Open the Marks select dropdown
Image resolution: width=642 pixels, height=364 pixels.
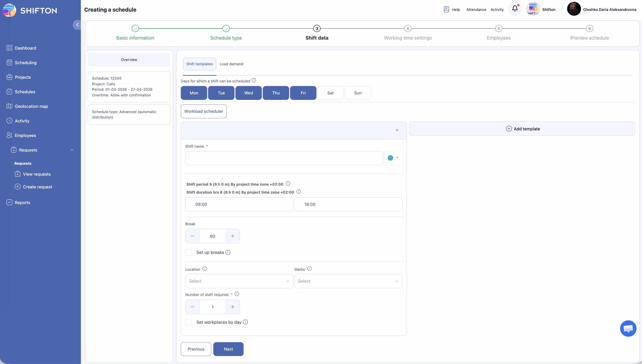click(348, 281)
